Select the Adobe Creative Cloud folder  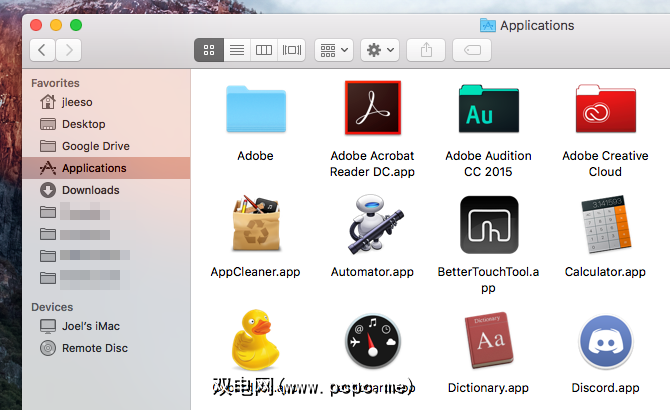point(605,108)
